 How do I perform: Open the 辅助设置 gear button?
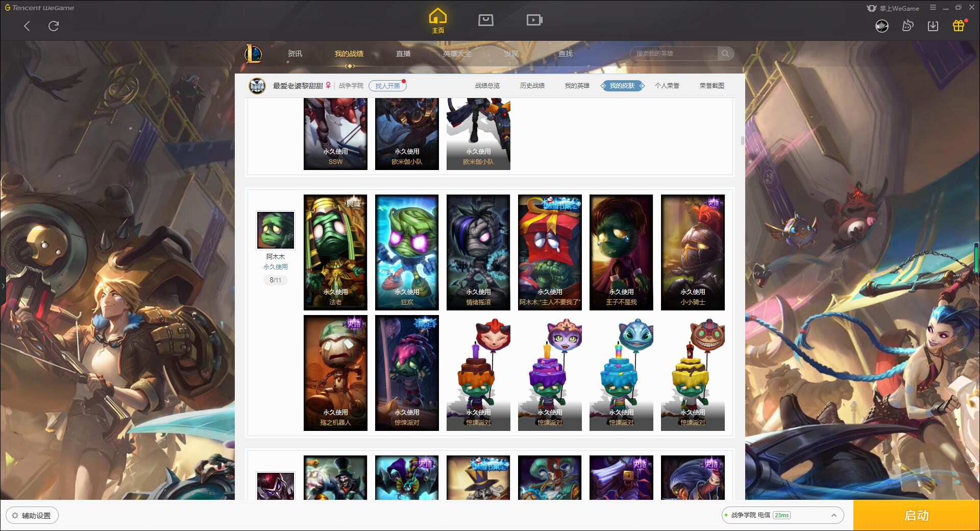pyautogui.click(x=32, y=516)
